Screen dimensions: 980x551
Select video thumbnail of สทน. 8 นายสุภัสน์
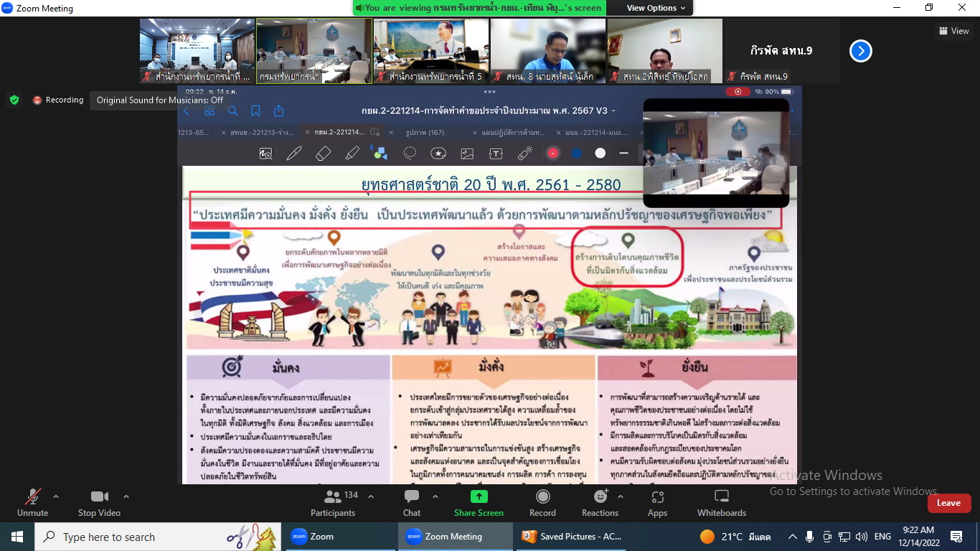(548, 51)
